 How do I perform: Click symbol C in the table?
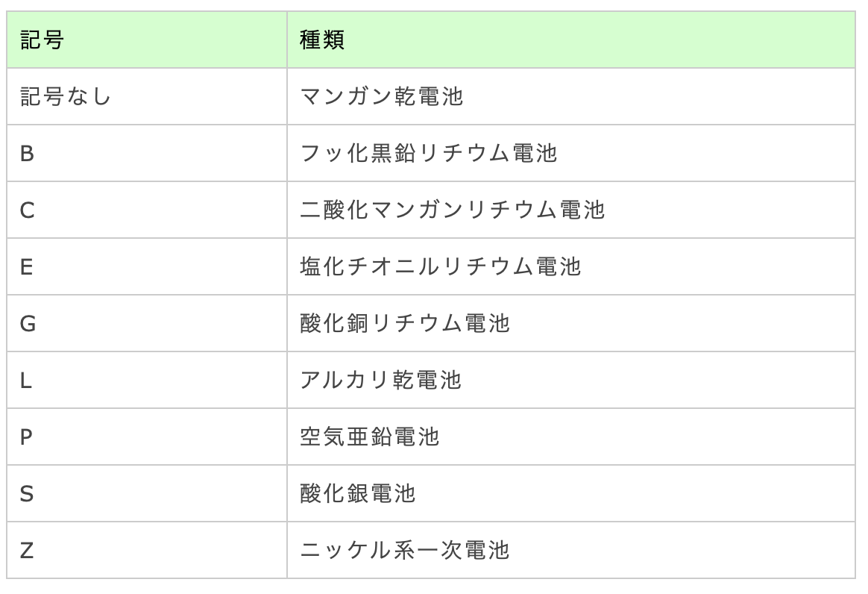[x=28, y=210]
